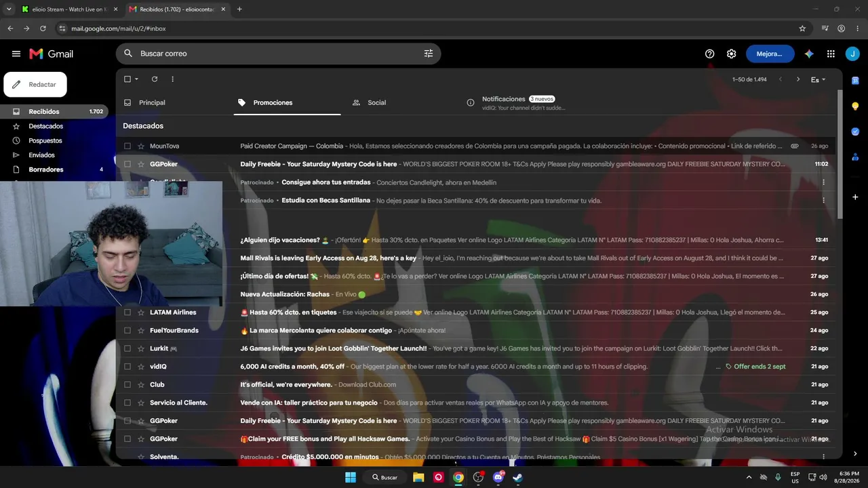The height and width of the screenshot is (488, 868).
Task: Star the MounTova email
Action: 141,146
